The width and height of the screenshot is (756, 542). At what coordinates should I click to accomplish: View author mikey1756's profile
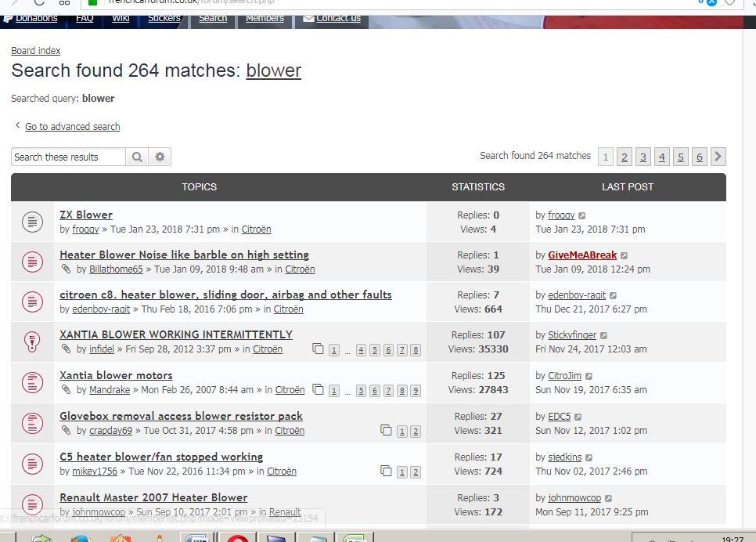point(95,471)
